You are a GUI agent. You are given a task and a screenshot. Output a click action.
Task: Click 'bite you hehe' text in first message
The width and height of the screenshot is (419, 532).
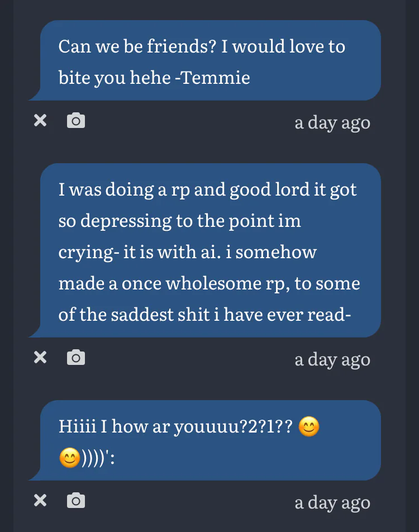coord(114,77)
